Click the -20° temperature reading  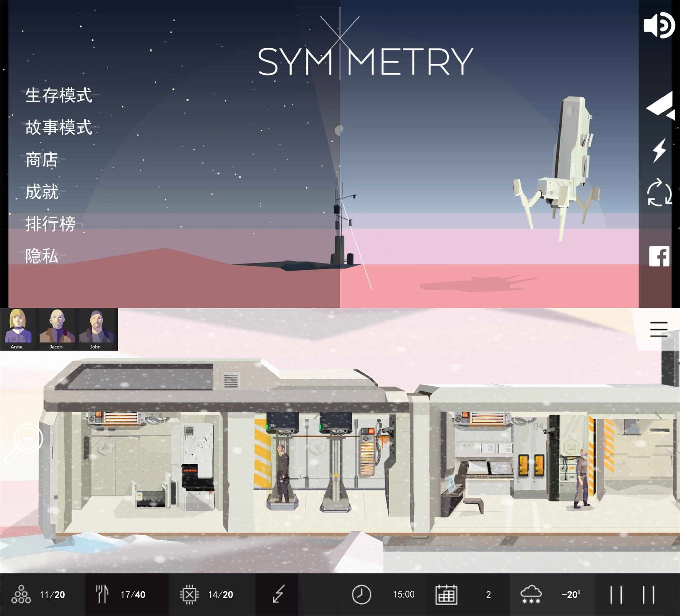point(571,594)
